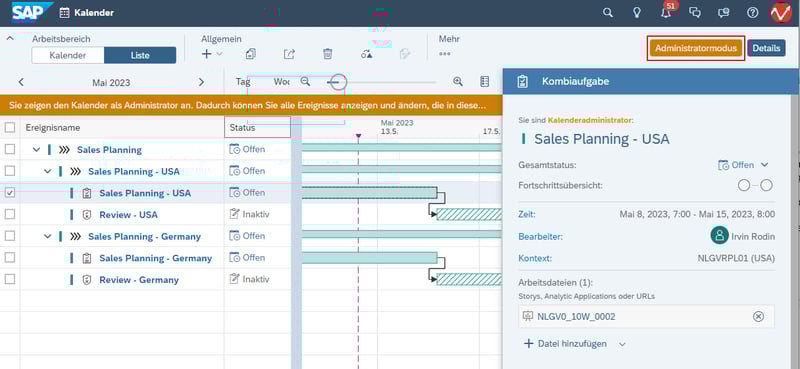Collapse the Sales Planning - USA process
This screenshot has height=369, width=800.
pos(47,171)
